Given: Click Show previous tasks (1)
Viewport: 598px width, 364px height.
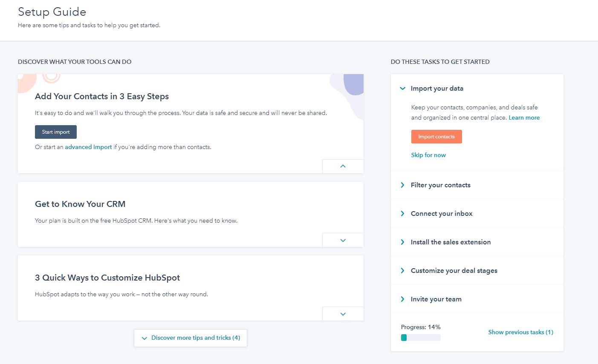Looking at the screenshot, I should 521,332.
